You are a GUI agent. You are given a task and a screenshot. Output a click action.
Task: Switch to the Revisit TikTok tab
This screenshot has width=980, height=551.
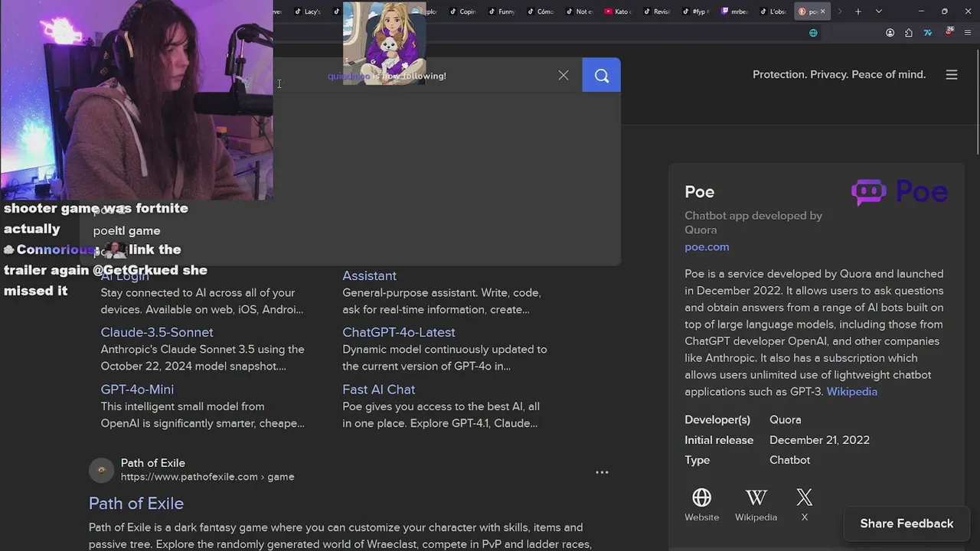[x=657, y=11]
